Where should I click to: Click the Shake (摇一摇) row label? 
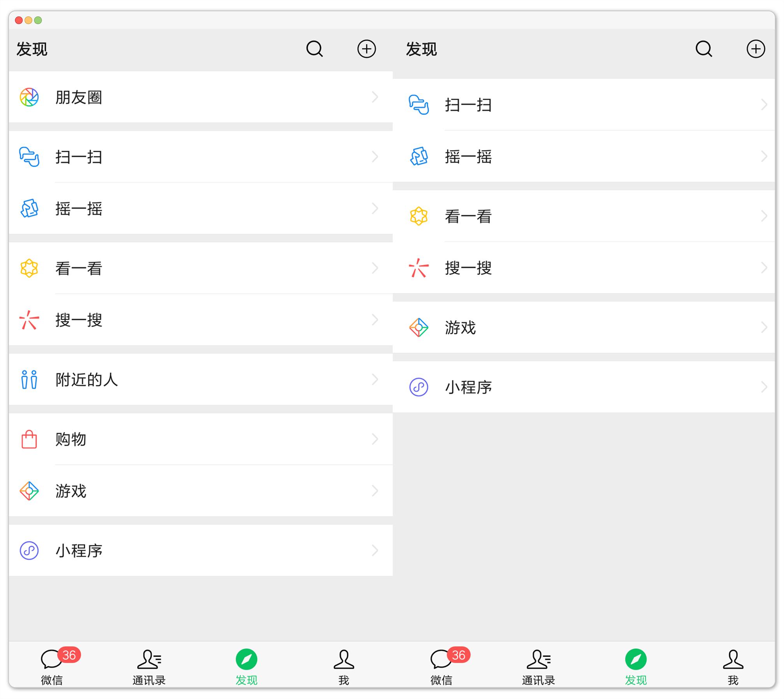pos(78,209)
